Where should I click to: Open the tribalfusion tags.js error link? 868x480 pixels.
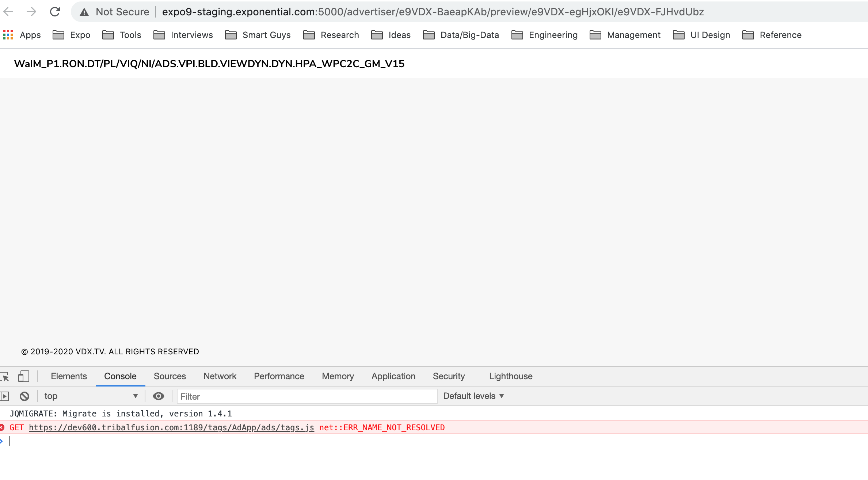pos(171,427)
